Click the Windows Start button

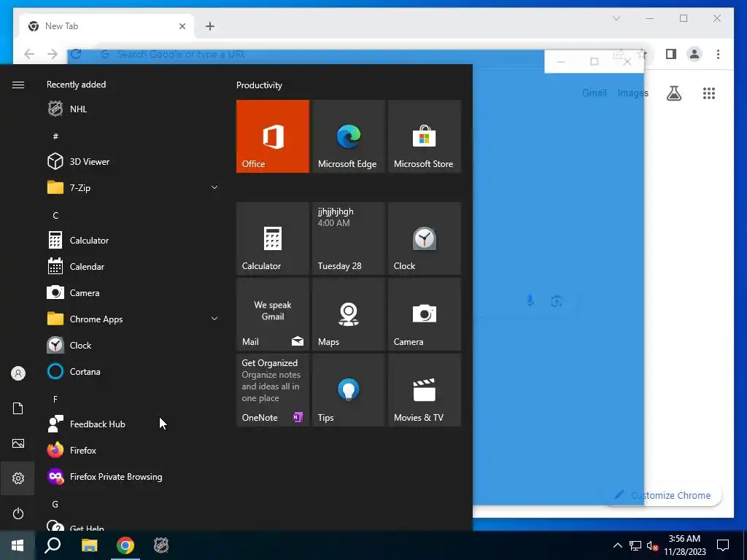click(x=18, y=545)
